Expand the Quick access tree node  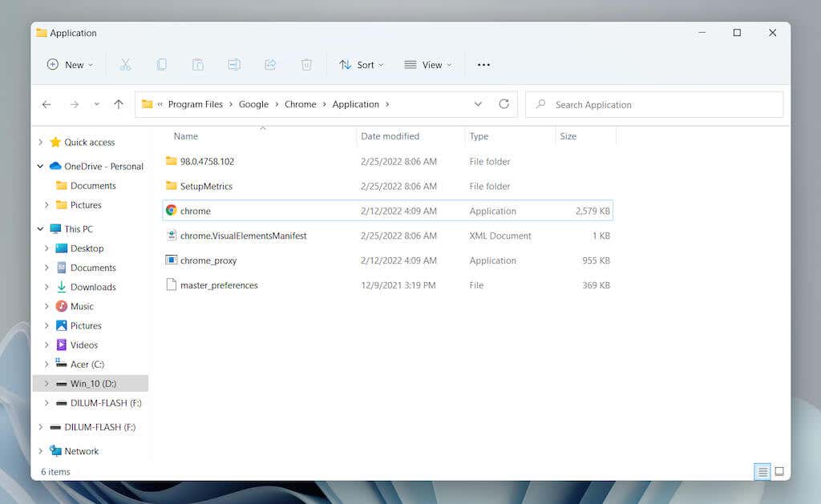(x=41, y=143)
